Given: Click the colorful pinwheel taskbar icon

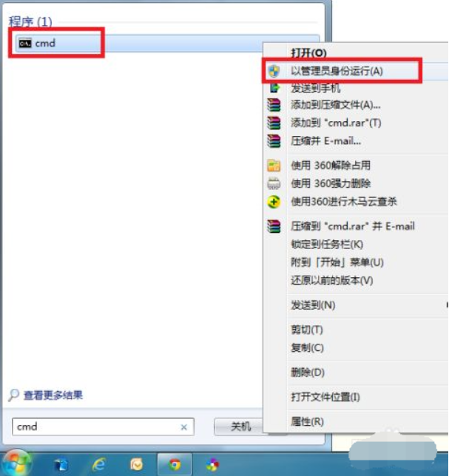Looking at the screenshot, I should tap(212, 464).
